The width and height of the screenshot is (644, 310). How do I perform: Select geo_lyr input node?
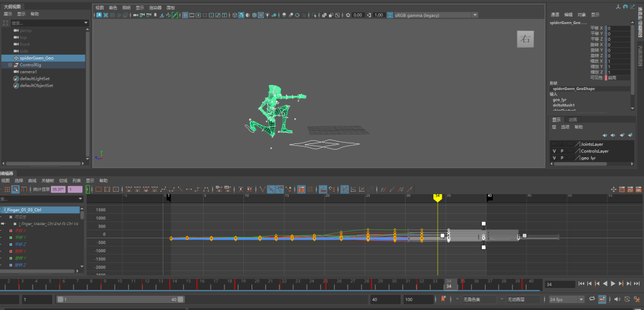click(x=559, y=100)
